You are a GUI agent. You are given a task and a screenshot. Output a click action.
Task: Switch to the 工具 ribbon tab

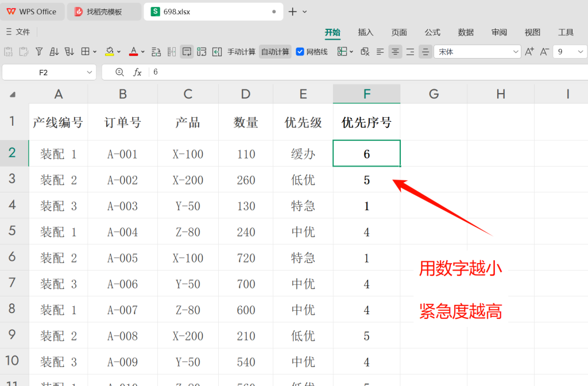(x=566, y=32)
